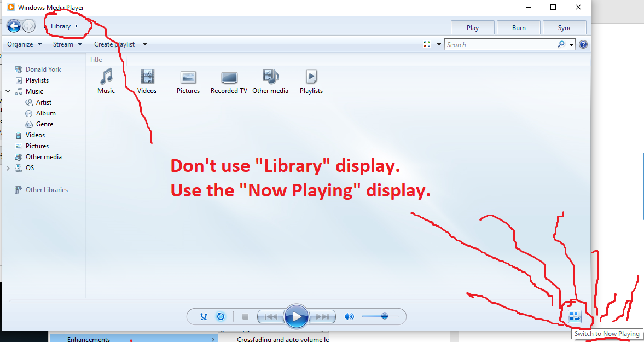Click the Stop button
Image resolution: width=644 pixels, height=342 pixels.
tap(246, 316)
